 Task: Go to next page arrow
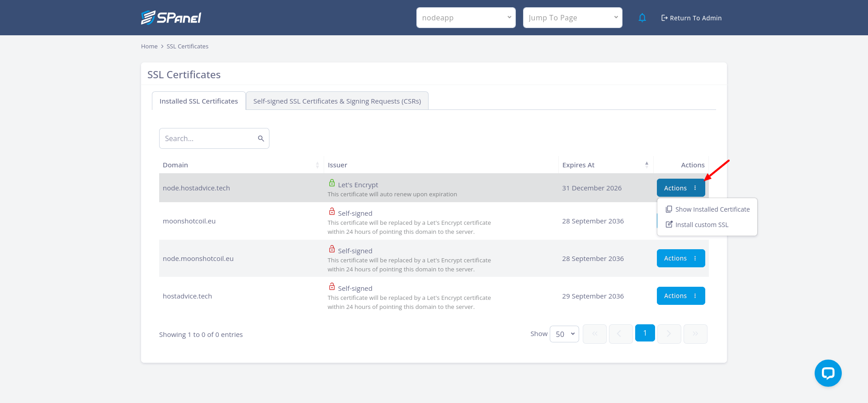(x=669, y=334)
